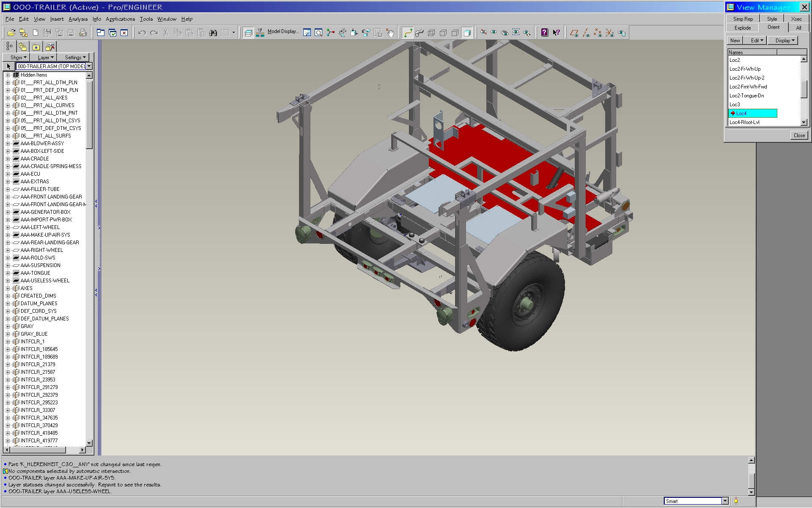
Task: Select No Hidden display style icon
Action: (x=455, y=33)
